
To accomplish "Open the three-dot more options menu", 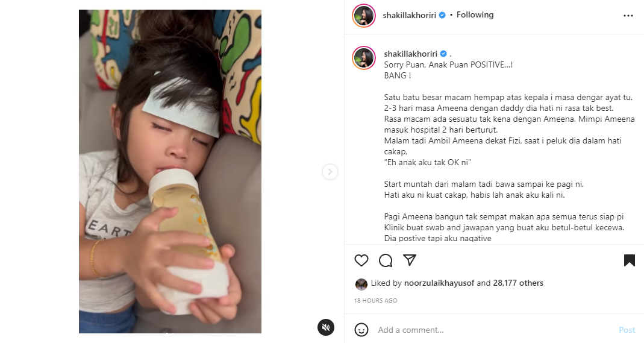I will point(628,16).
